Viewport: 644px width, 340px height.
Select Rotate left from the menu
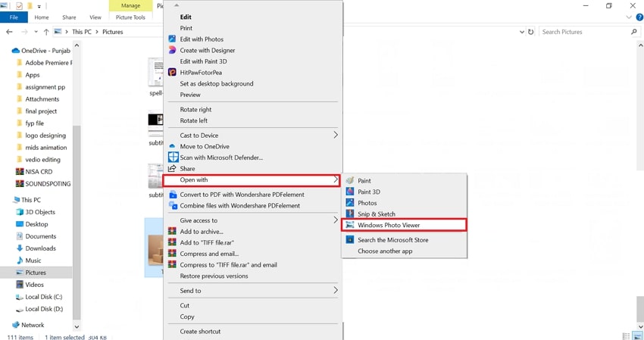click(x=193, y=120)
